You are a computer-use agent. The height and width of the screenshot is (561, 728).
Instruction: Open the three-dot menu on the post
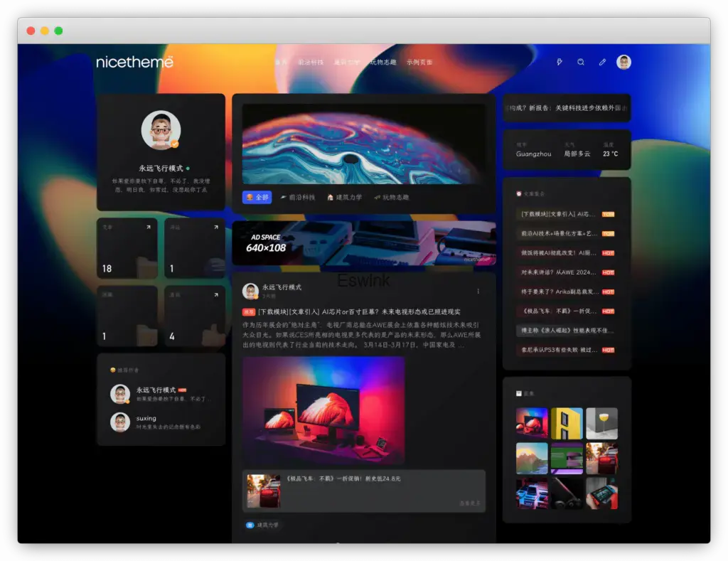[x=478, y=291]
